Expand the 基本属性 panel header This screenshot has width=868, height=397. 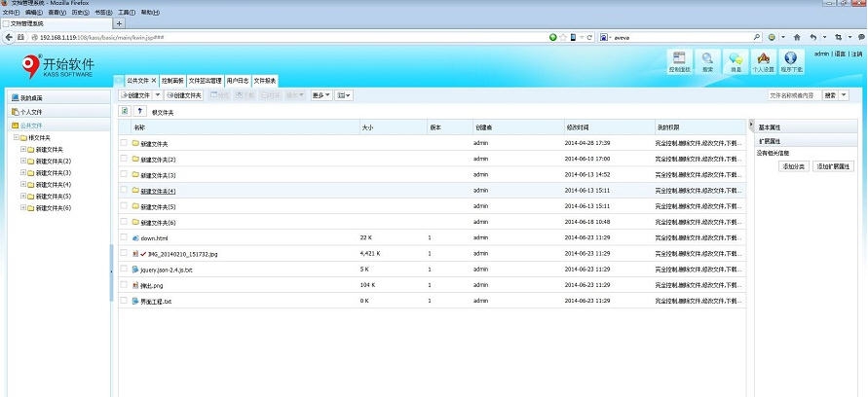point(806,127)
